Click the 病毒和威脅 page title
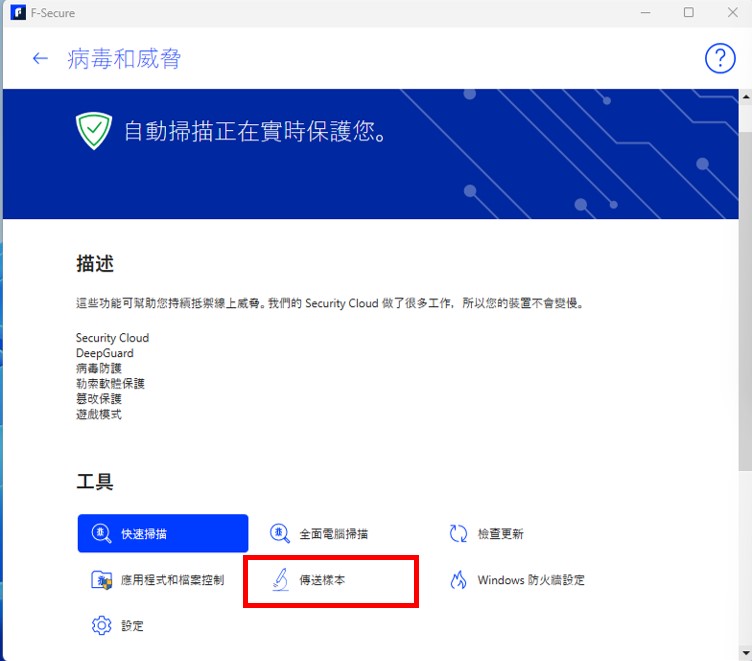Image resolution: width=752 pixels, height=661 pixels. pyautogui.click(x=124, y=59)
